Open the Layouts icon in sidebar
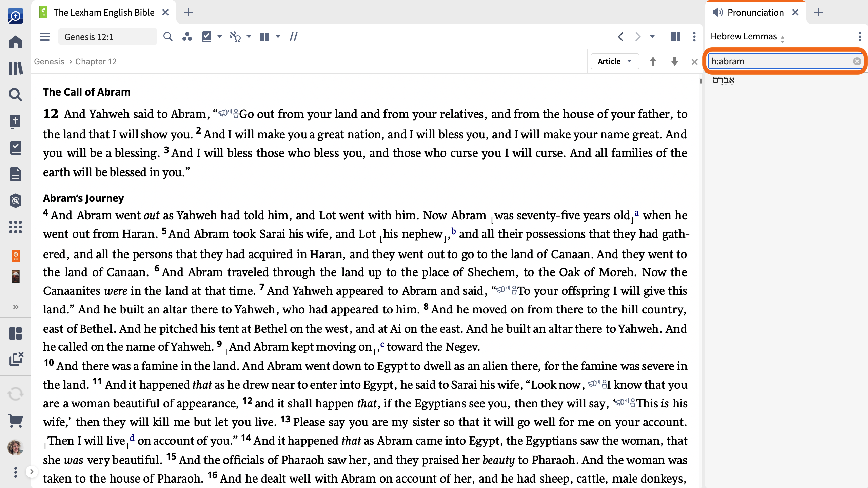Image resolution: width=868 pixels, height=488 pixels. click(16, 333)
